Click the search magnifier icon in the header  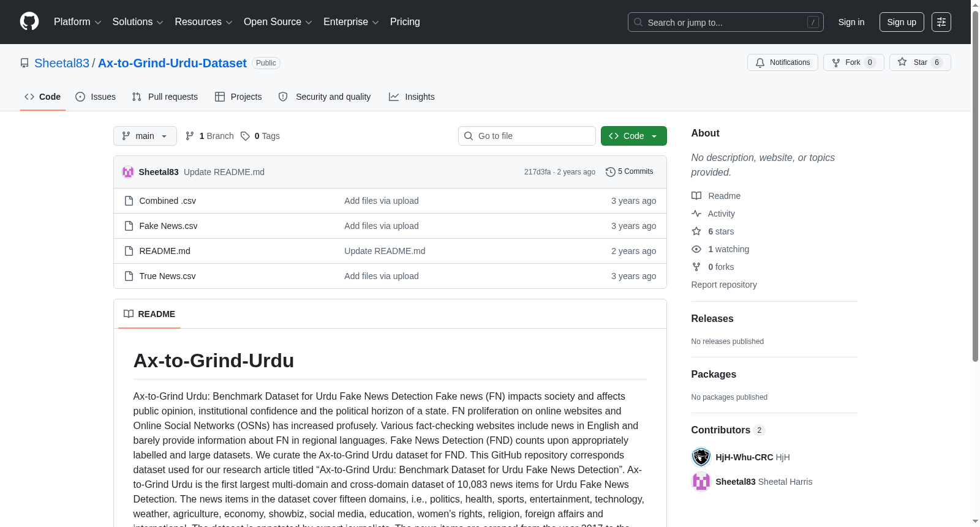tap(638, 22)
